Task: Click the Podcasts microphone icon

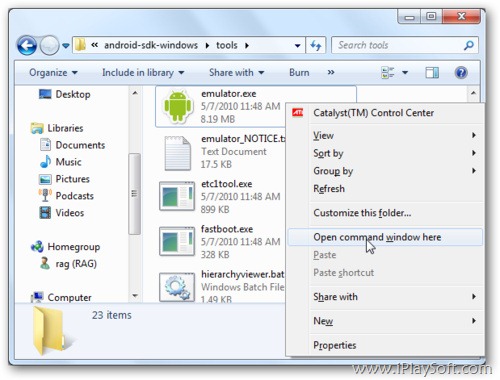Action: click(45, 196)
